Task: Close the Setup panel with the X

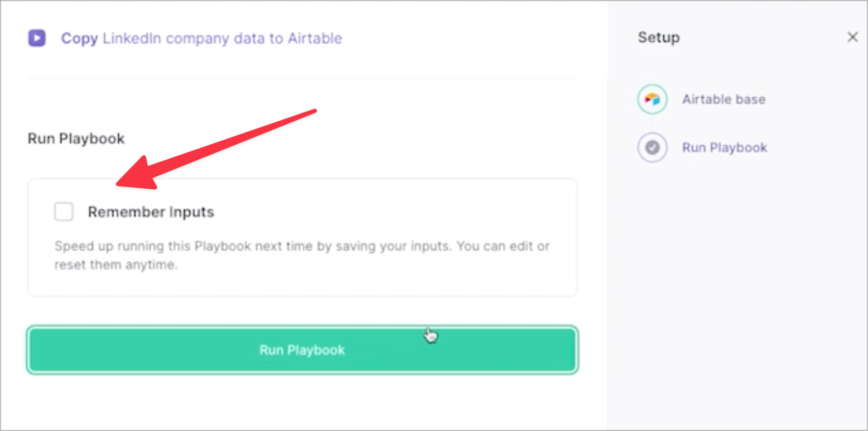Action: coord(852,37)
